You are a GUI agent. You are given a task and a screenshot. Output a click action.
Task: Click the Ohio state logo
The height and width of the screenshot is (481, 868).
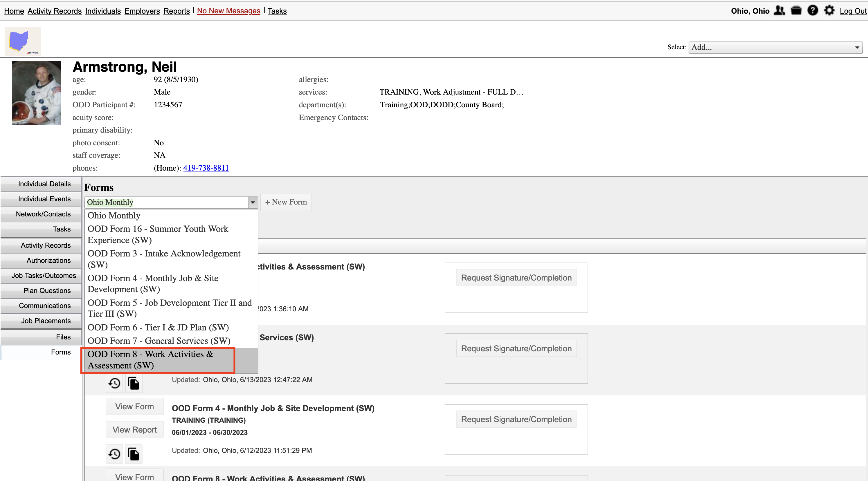(x=23, y=41)
